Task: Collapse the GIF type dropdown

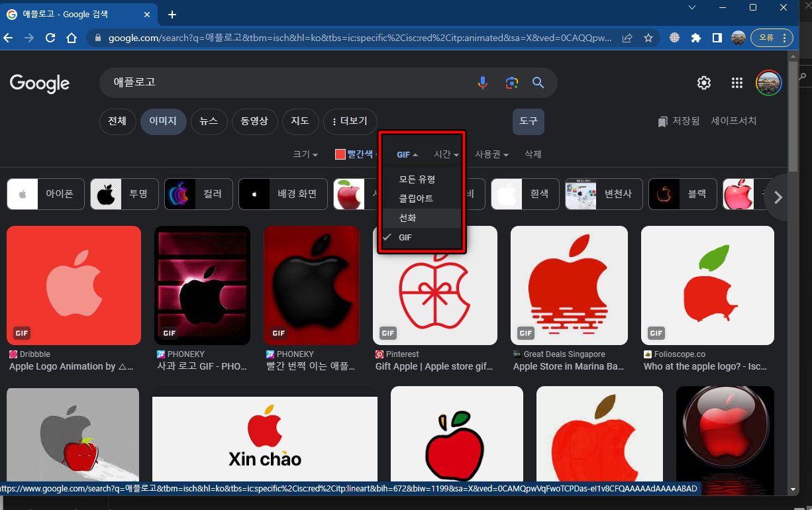Action: 407,154
